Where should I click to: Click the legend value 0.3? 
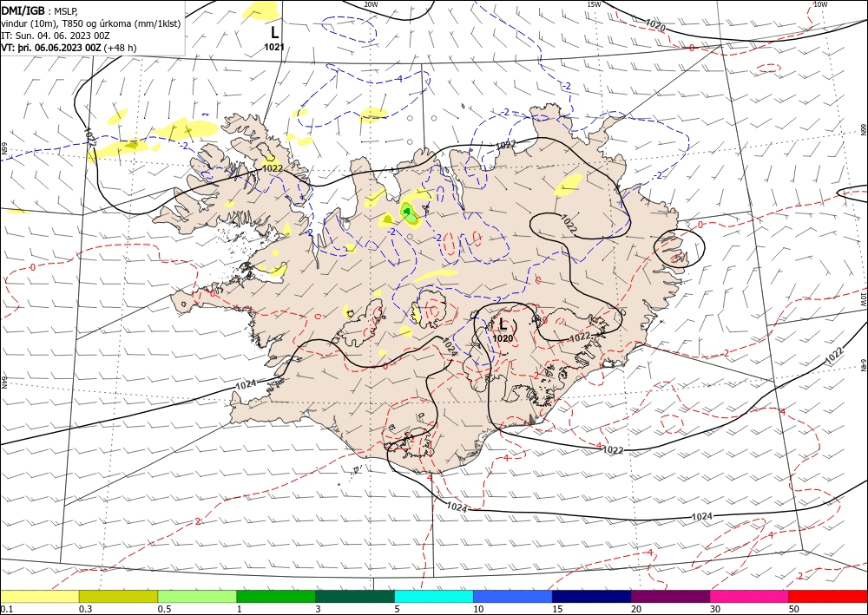point(85,609)
